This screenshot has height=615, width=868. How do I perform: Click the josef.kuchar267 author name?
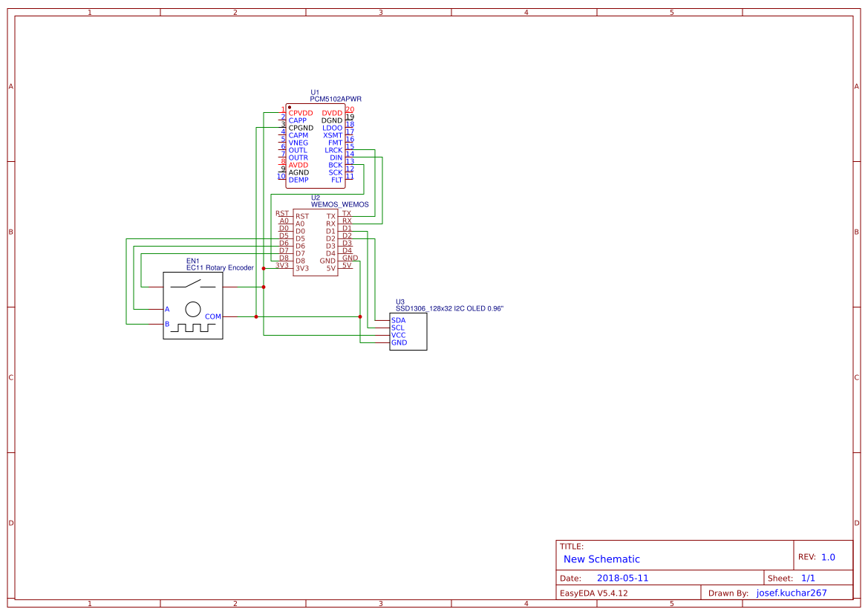791,592
